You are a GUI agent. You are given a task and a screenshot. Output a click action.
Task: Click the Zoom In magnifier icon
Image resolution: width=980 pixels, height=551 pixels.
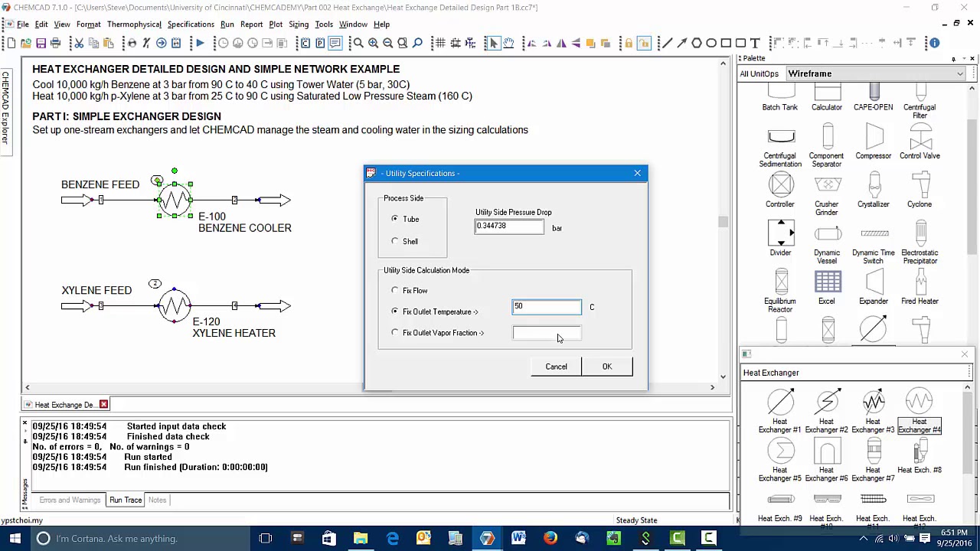coord(373,43)
